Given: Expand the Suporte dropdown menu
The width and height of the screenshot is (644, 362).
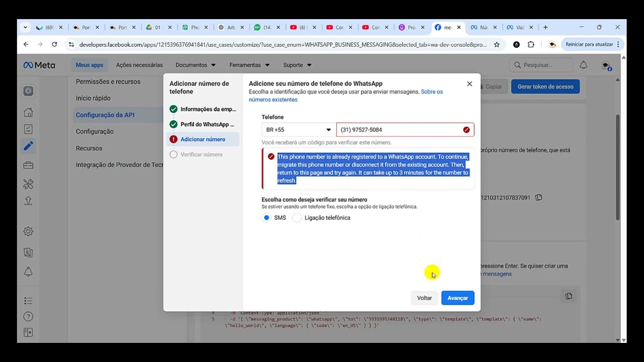Looking at the screenshot, I should pos(297,65).
